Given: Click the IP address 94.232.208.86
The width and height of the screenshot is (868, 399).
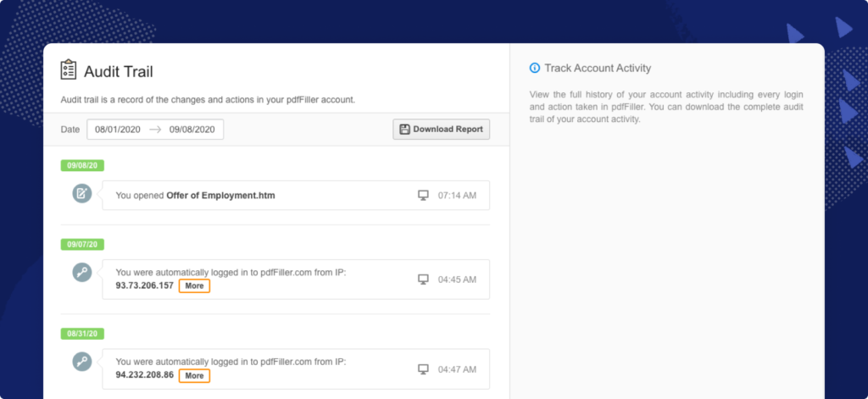Looking at the screenshot, I should coord(144,375).
